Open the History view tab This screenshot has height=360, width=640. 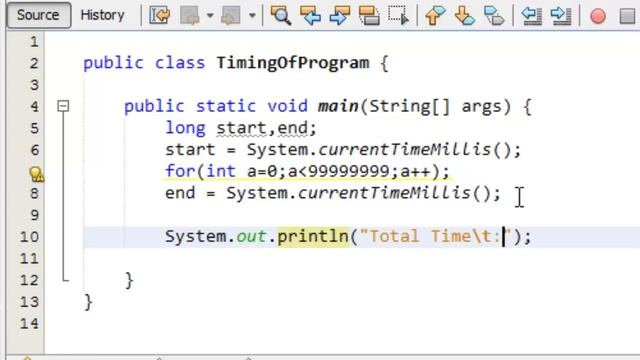102,16
